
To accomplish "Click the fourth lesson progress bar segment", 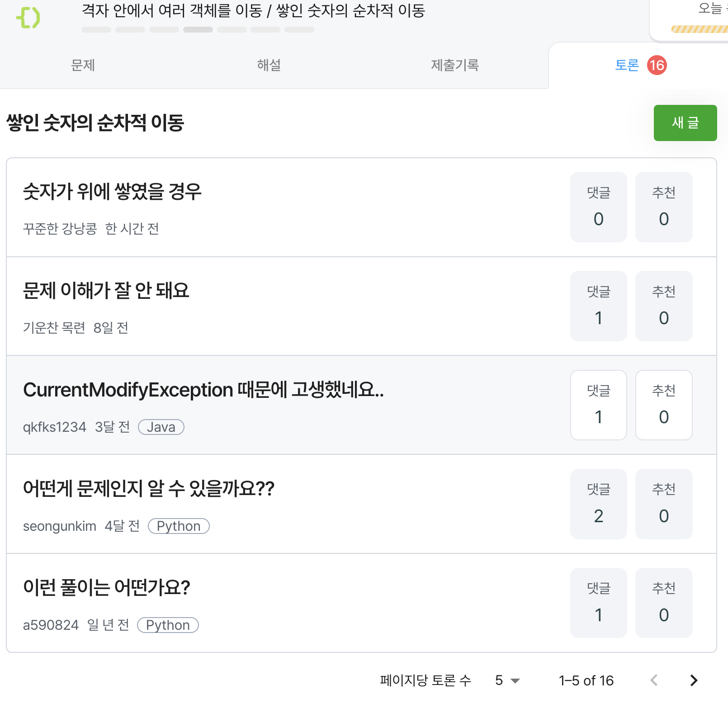I will (198, 30).
